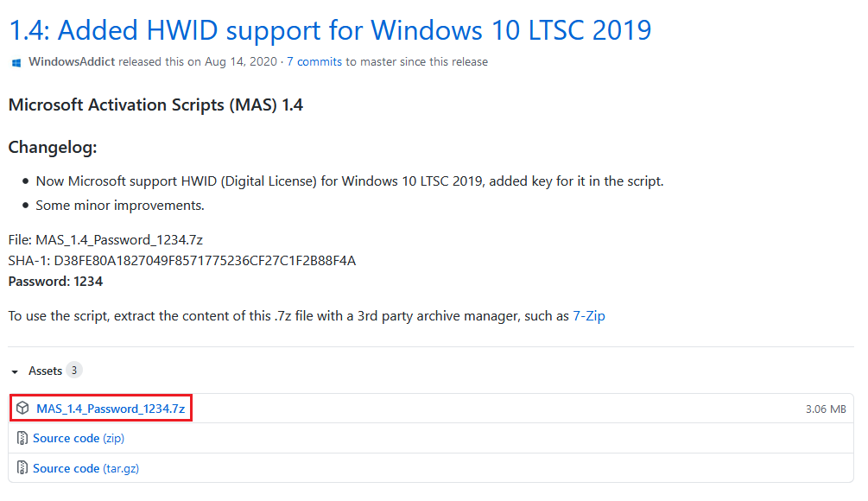Open the release title 1.4 HWID support link
Screen dimensions: 868x501
(330, 30)
